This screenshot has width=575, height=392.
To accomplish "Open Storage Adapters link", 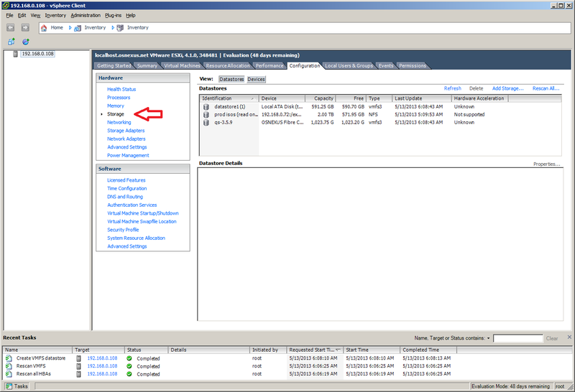I will pos(126,131).
